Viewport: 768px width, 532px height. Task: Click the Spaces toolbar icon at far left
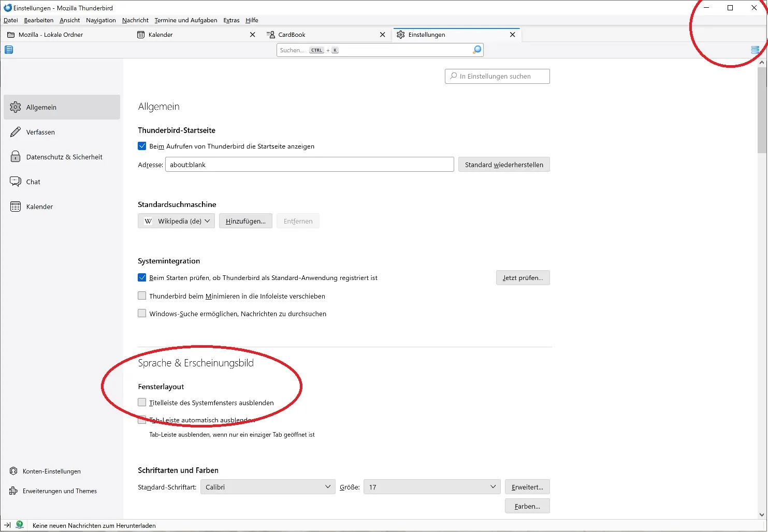coord(9,50)
